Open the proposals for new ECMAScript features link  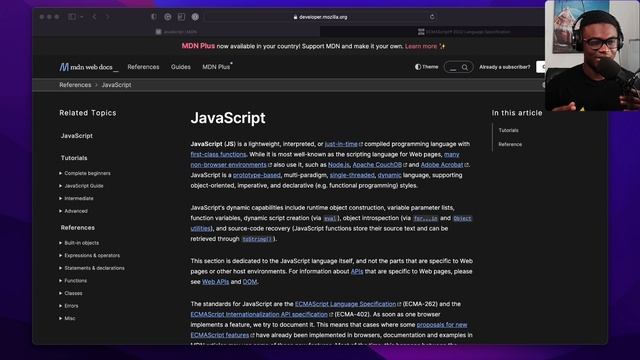point(442,325)
